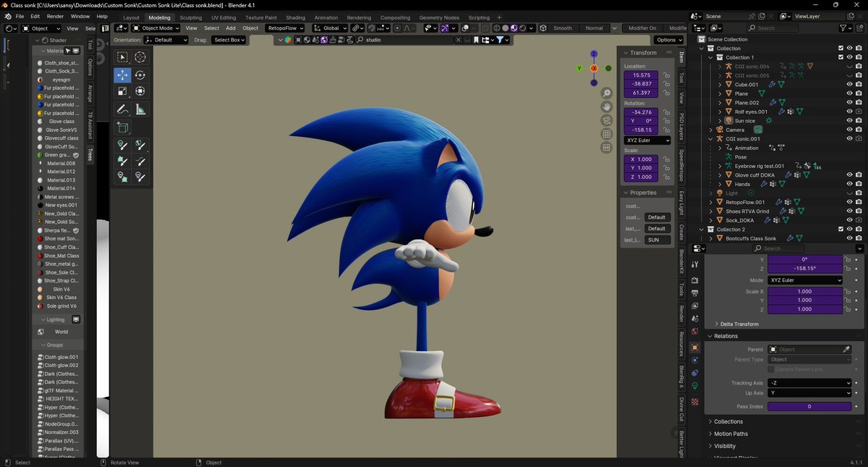Click Scale X field in properties
Screen dimensions: 868x467
[x=804, y=292]
